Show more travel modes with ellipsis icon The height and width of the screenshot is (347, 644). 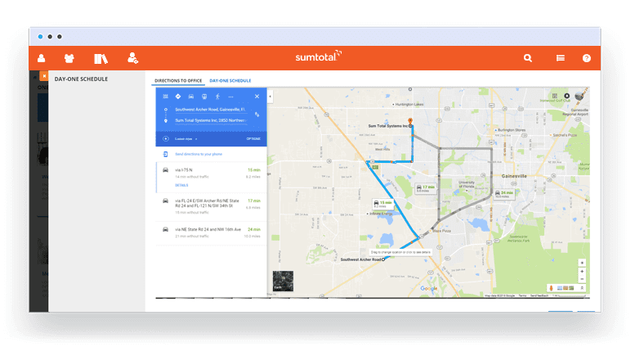coord(230,97)
